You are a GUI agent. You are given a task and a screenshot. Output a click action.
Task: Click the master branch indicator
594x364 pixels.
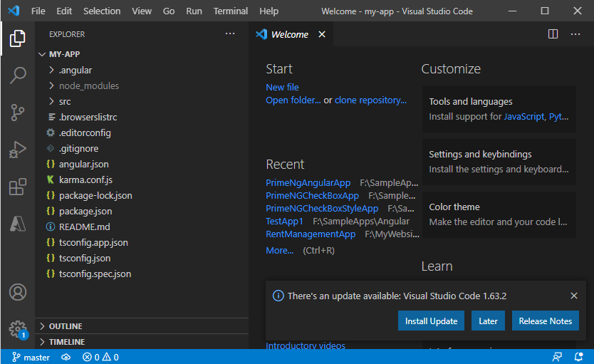coord(31,357)
